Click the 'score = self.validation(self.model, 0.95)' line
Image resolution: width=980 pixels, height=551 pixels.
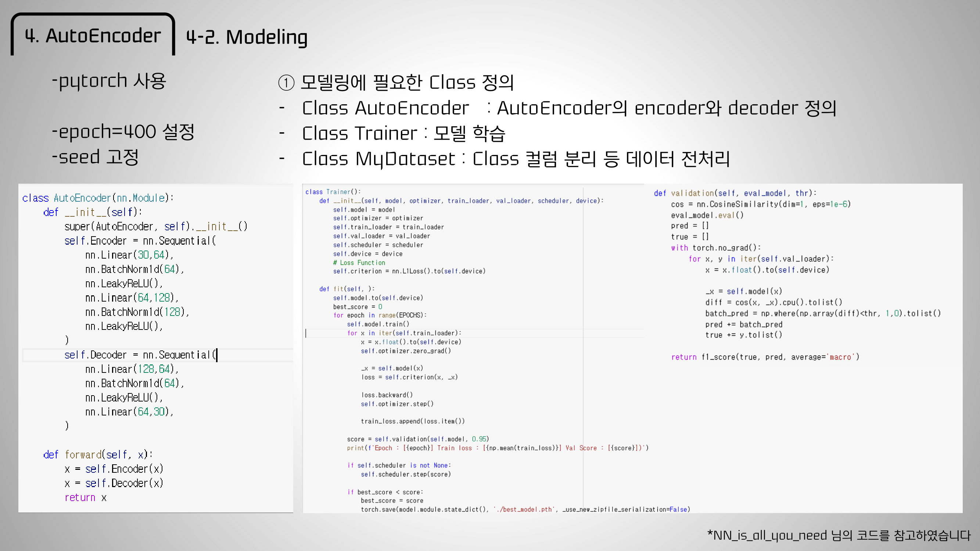tap(418, 439)
